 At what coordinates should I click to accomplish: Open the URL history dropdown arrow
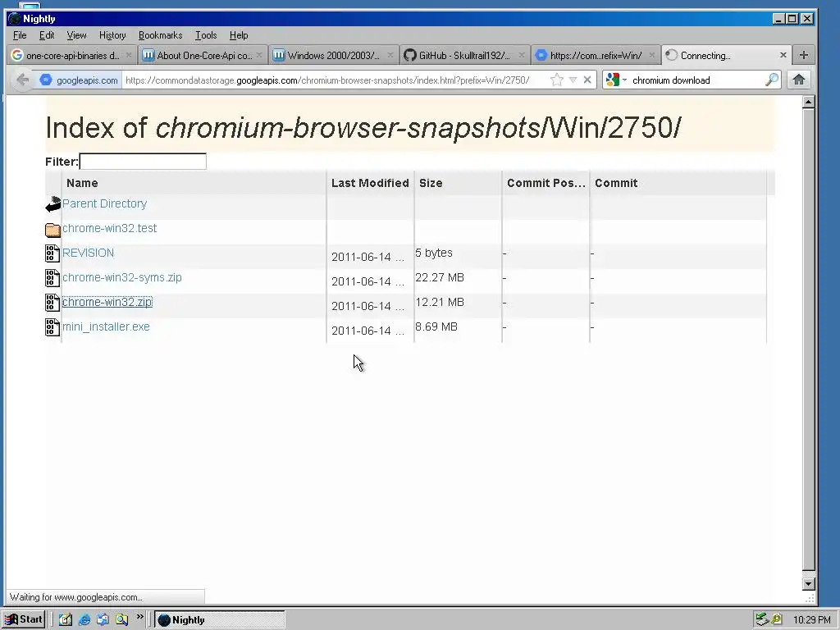coord(573,80)
